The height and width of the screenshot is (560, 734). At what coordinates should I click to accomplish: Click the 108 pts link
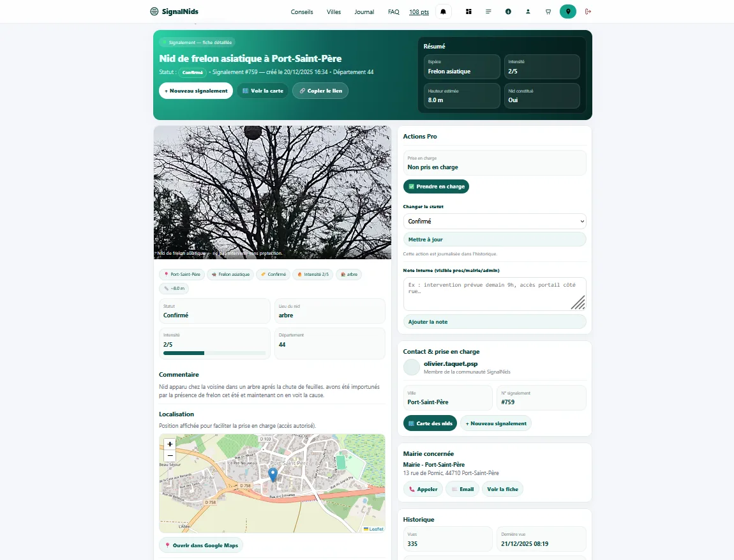(x=419, y=11)
